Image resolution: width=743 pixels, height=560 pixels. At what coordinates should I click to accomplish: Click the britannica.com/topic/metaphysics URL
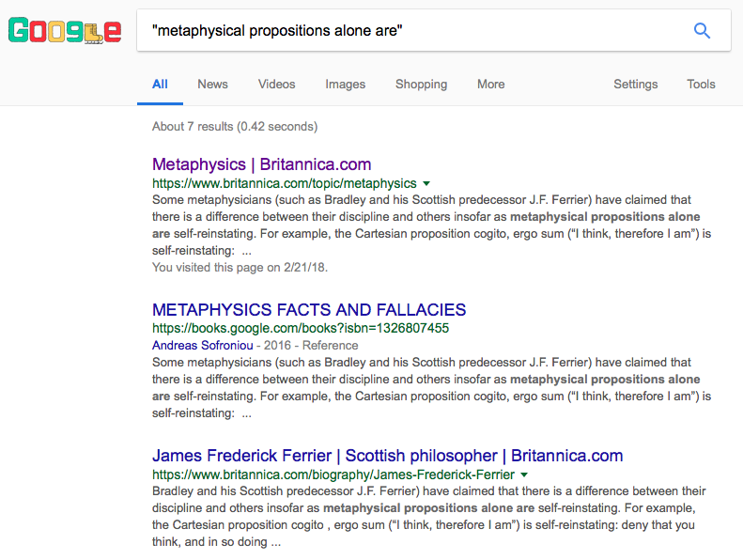click(285, 183)
